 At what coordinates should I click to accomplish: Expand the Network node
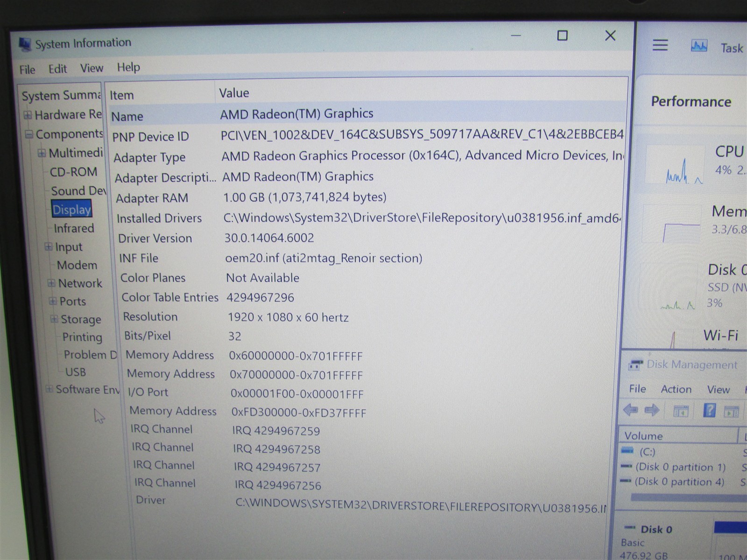[51, 283]
